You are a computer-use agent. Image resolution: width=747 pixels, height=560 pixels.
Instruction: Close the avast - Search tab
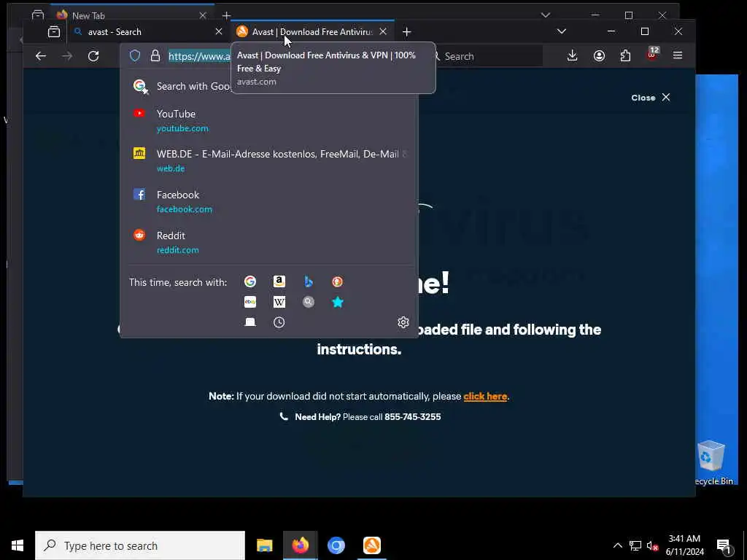pos(219,31)
